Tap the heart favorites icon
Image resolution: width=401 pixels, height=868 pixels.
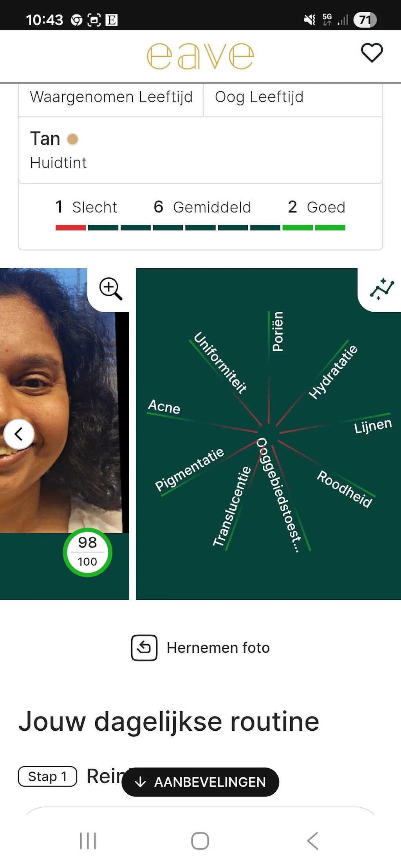(x=371, y=53)
